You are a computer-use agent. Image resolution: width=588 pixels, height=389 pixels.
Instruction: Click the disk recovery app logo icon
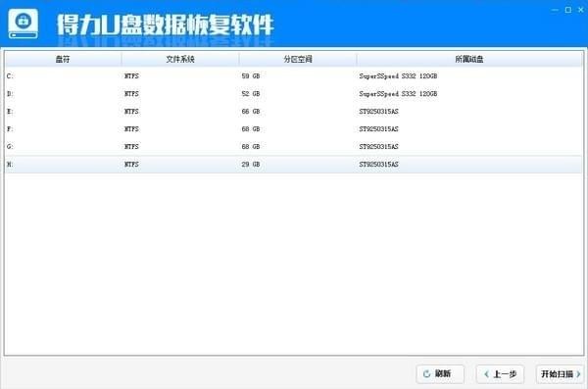pos(24,24)
